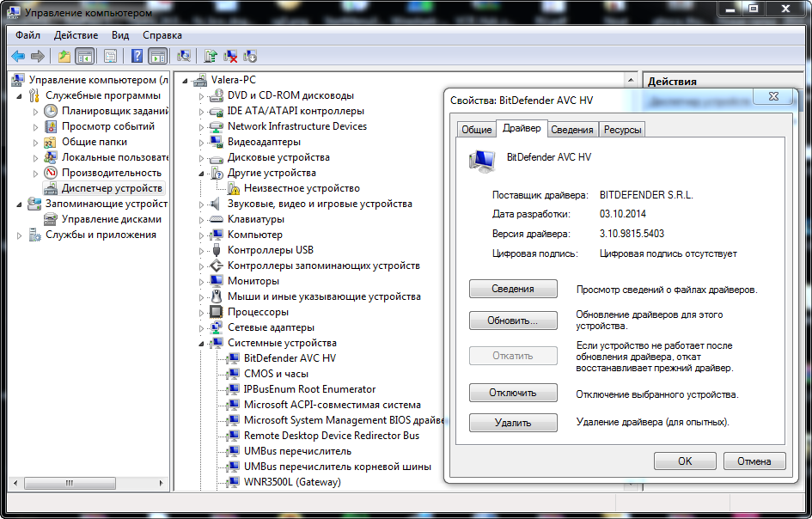Close the BitDefender properties dialog
812x519 pixels.
click(x=773, y=96)
